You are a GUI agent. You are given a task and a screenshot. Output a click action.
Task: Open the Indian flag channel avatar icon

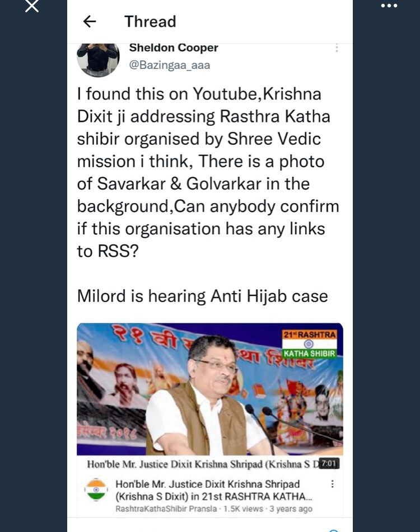[x=96, y=489]
